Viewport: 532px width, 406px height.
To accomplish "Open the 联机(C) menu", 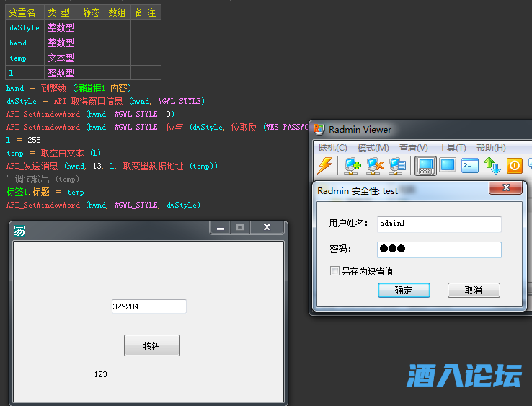I will click(332, 148).
